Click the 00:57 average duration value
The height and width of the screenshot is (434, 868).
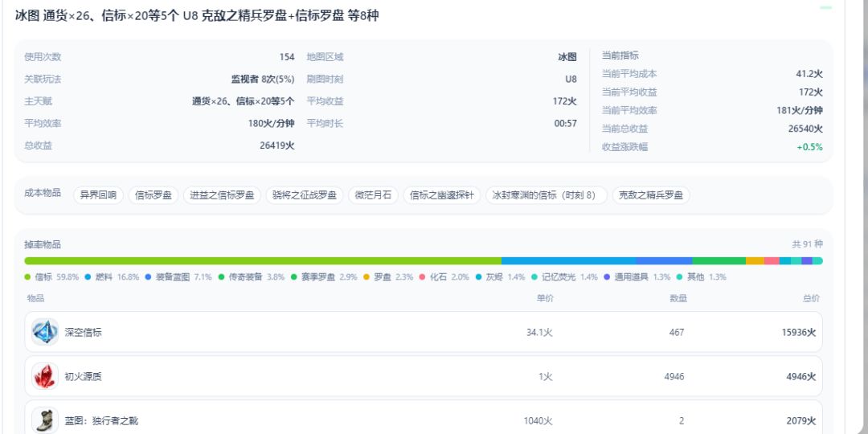[565, 124]
